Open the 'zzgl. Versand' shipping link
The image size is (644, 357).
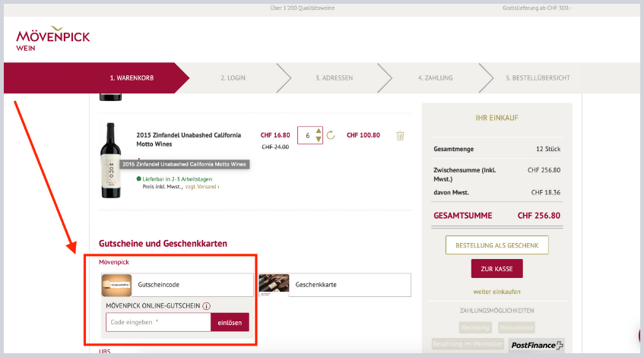tap(202, 187)
